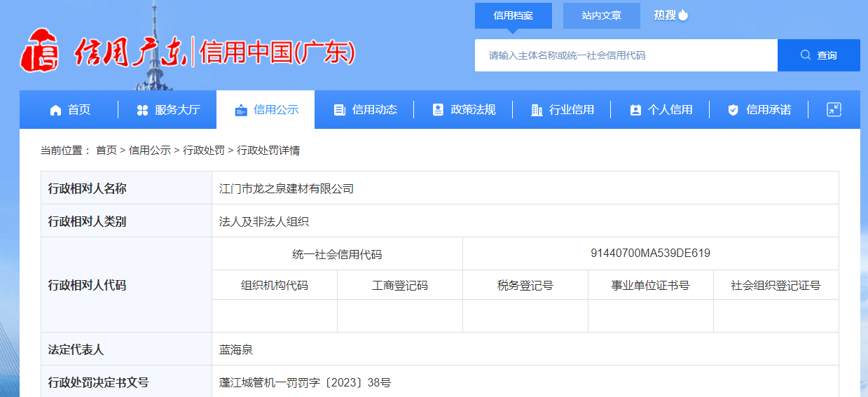Click the document icon beside 信用动态
Screen dimensions: 868x397
pyautogui.click(x=340, y=110)
